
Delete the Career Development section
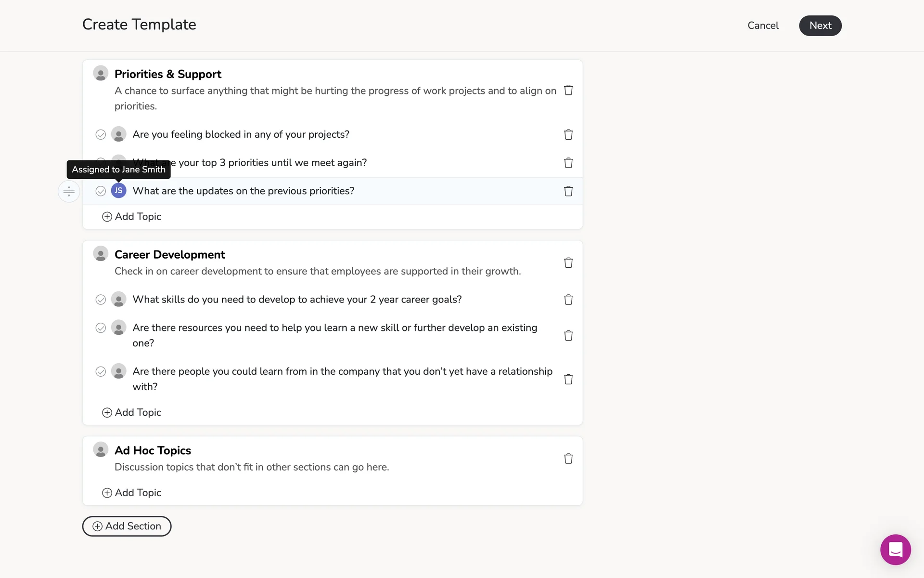tap(568, 263)
